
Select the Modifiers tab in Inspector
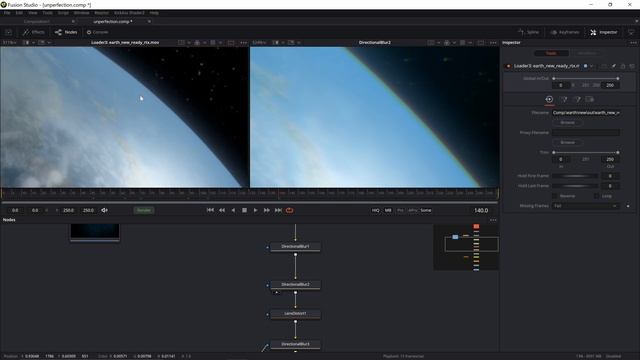click(x=587, y=53)
